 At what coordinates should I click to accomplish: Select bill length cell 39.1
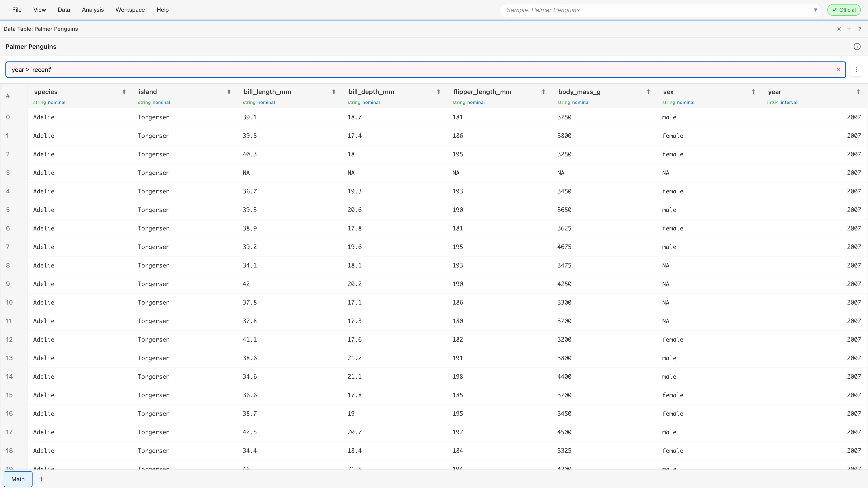tap(249, 117)
